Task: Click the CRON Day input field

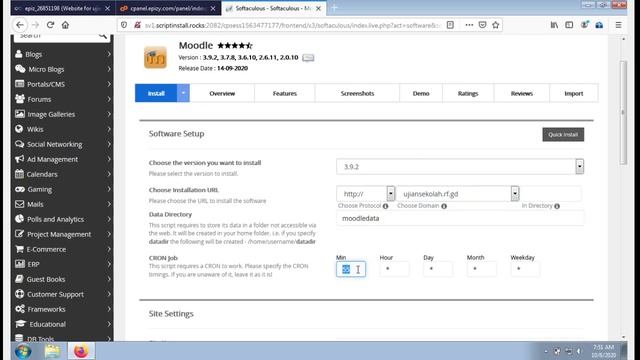Action: click(438, 269)
